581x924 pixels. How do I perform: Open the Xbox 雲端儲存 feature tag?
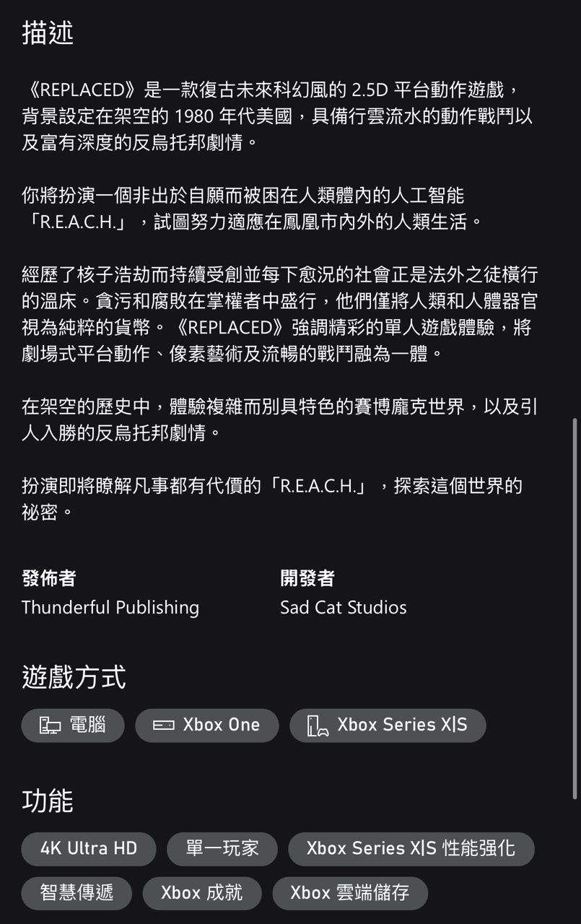point(350,893)
